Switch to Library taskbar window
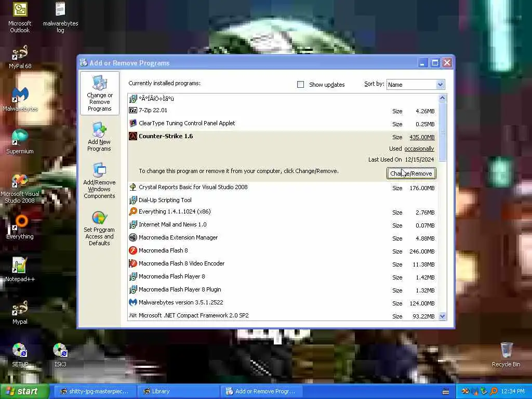 179,392
